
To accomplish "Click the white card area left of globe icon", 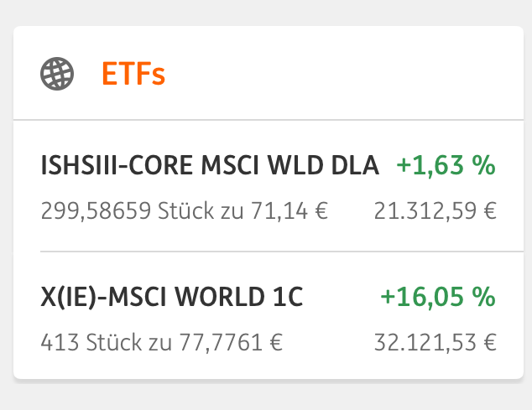I will 26,74.
